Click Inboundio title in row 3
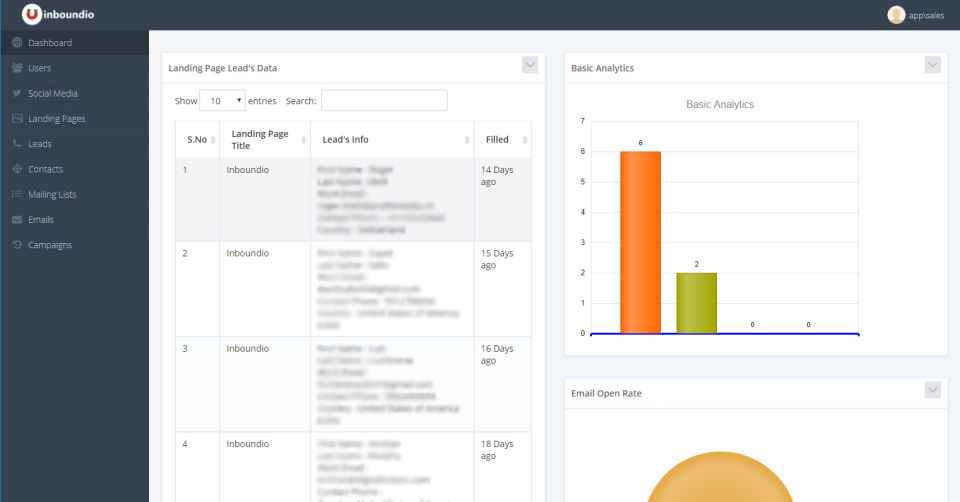The image size is (960, 502). pyautogui.click(x=247, y=348)
